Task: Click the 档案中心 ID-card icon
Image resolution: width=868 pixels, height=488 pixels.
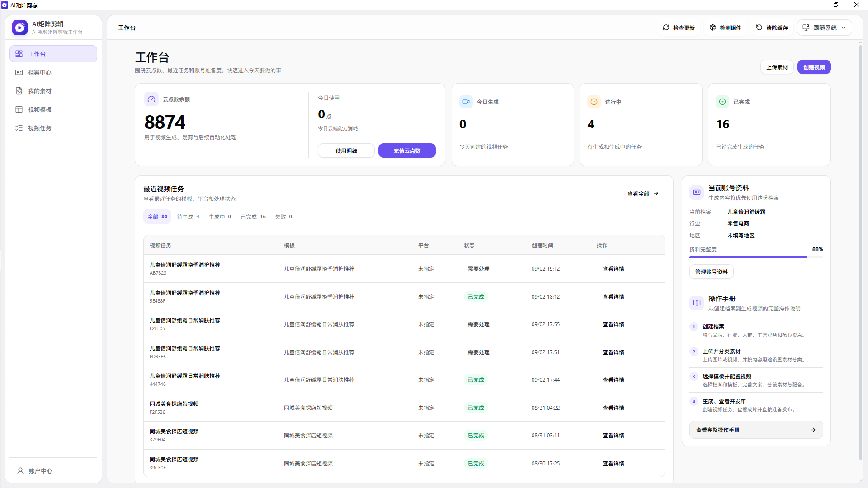Action: [x=19, y=72]
